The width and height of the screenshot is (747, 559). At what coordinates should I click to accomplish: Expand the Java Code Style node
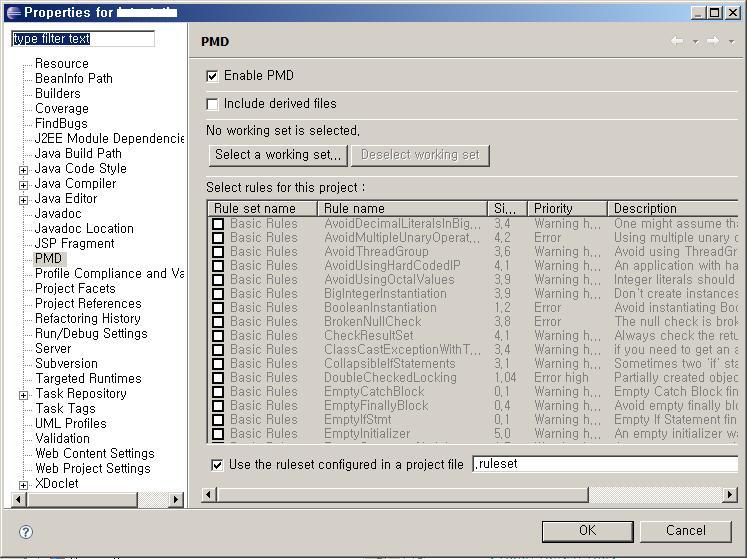(23, 170)
